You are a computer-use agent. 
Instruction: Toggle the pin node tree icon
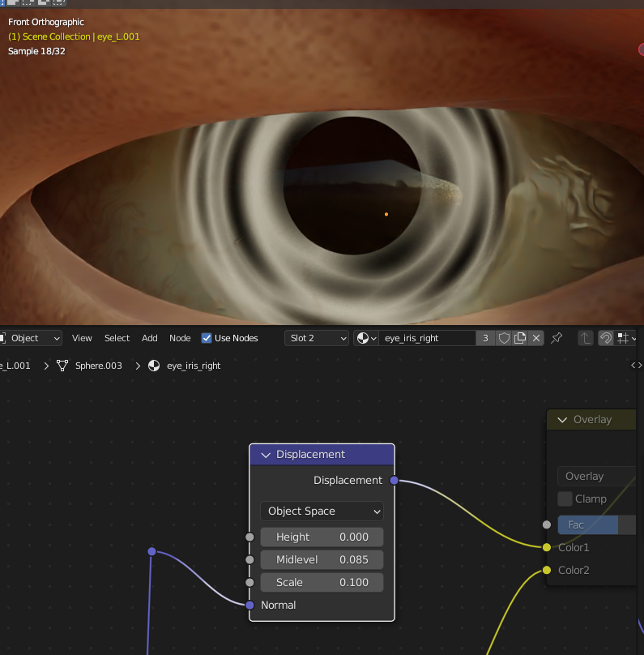point(557,338)
